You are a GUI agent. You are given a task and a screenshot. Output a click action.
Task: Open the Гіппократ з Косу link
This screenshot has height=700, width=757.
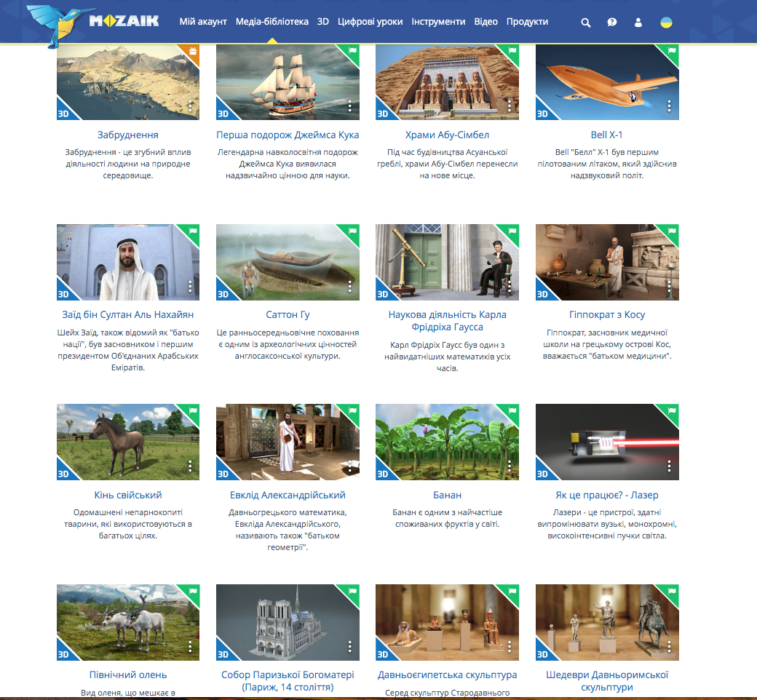(607, 315)
